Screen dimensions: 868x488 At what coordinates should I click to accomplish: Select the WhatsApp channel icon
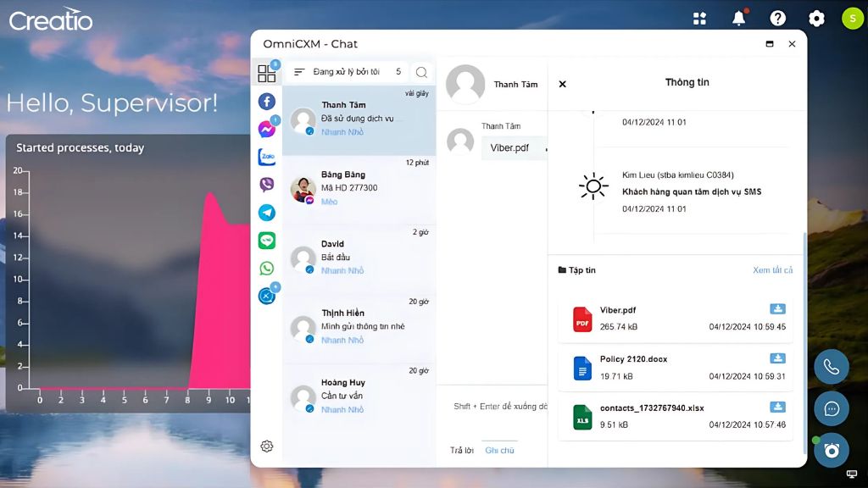267,269
